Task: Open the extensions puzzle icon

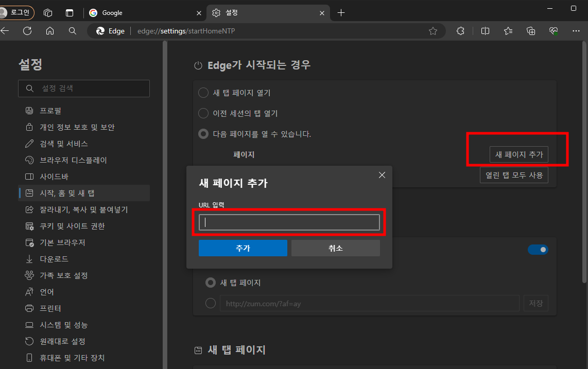Action: [460, 31]
